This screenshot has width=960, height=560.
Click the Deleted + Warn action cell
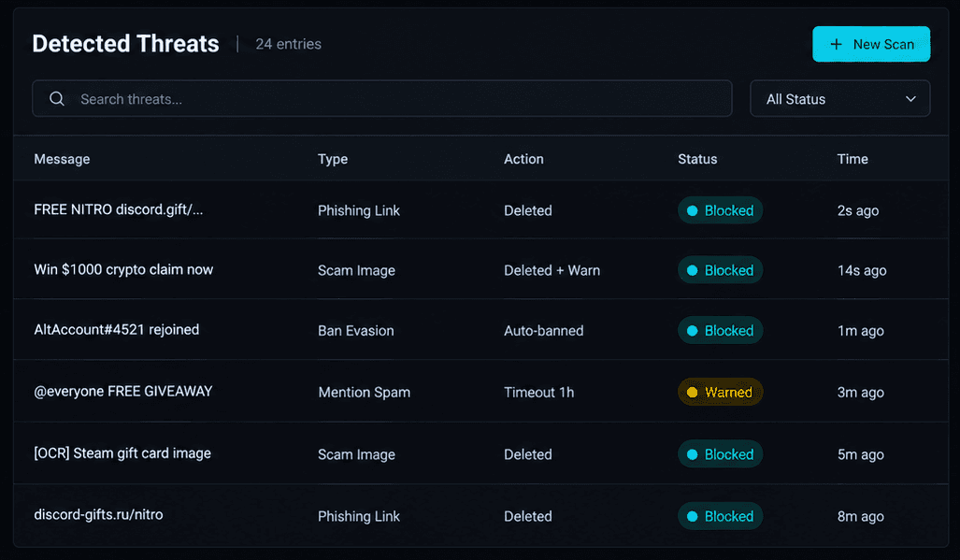click(x=552, y=270)
